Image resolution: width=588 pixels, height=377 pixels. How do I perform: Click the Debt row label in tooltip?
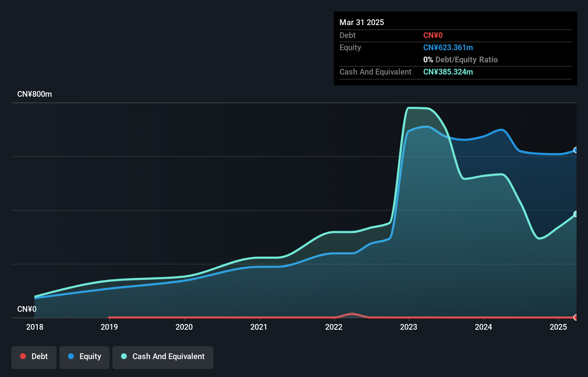(347, 35)
